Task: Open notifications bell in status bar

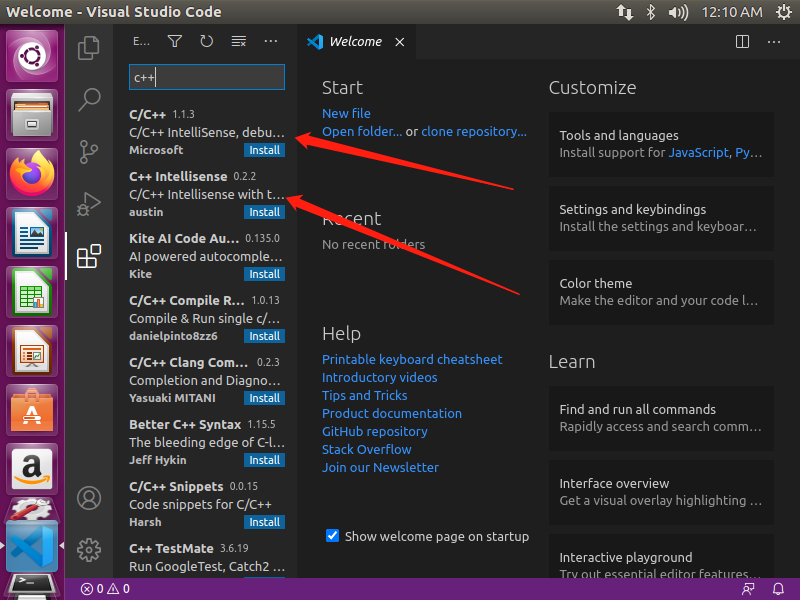Action: pos(778,589)
